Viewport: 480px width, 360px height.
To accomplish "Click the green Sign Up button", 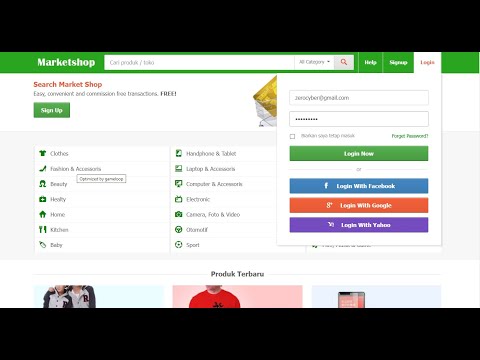I will click(52, 110).
